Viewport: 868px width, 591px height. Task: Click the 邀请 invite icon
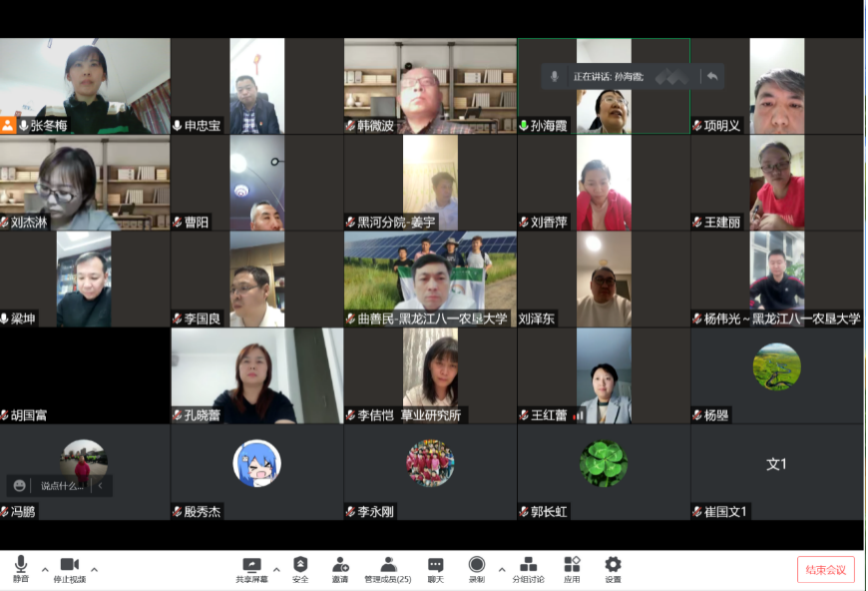(340, 568)
